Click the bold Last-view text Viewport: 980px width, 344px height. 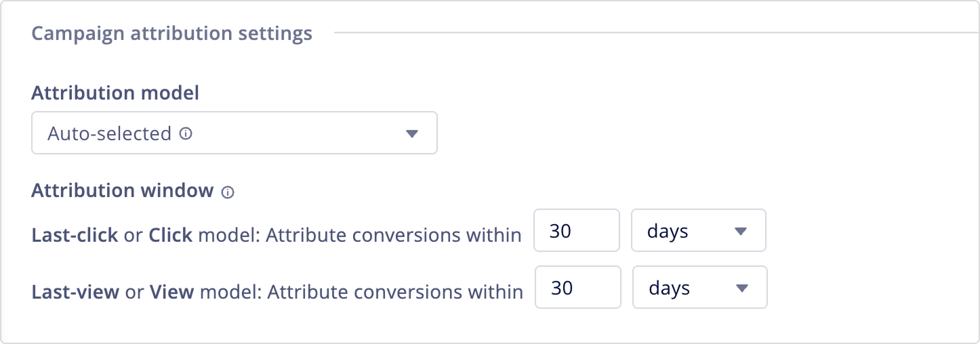point(75,292)
